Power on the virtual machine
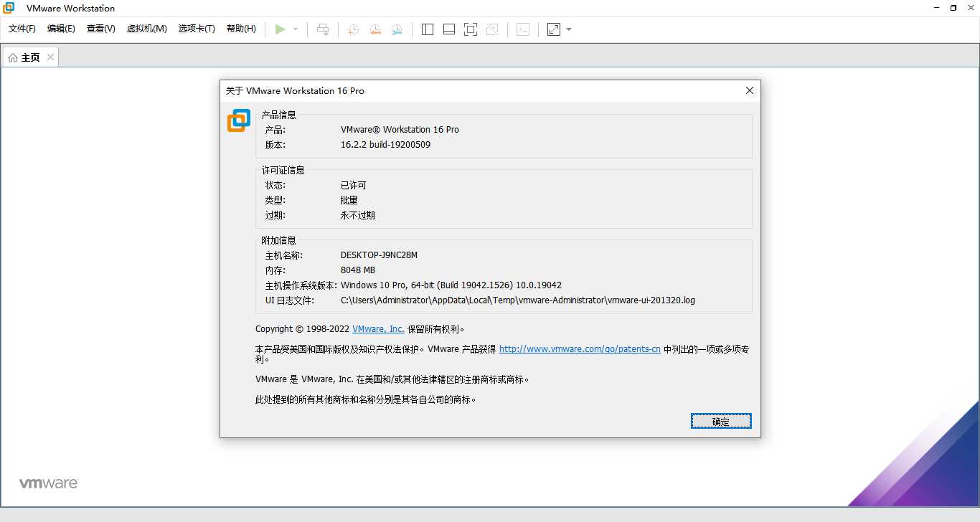This screenshot has width=980, height=522. (x=281, y=29)
